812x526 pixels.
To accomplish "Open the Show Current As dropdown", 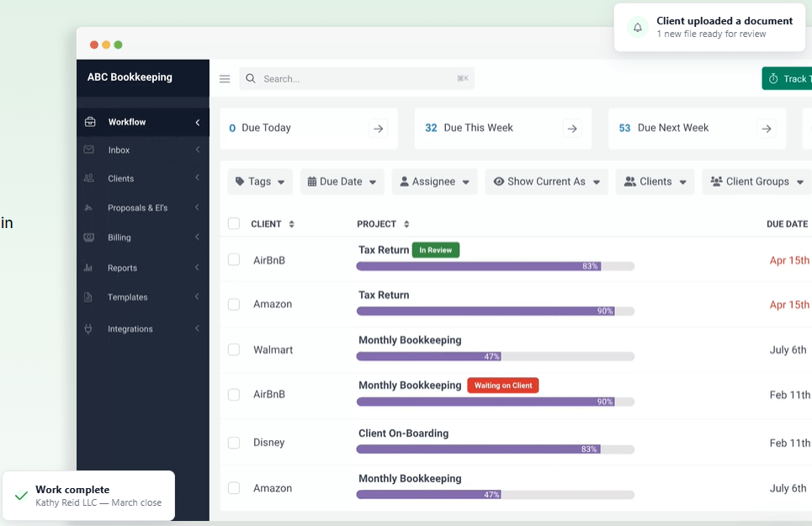I will [x=546, y=182].
